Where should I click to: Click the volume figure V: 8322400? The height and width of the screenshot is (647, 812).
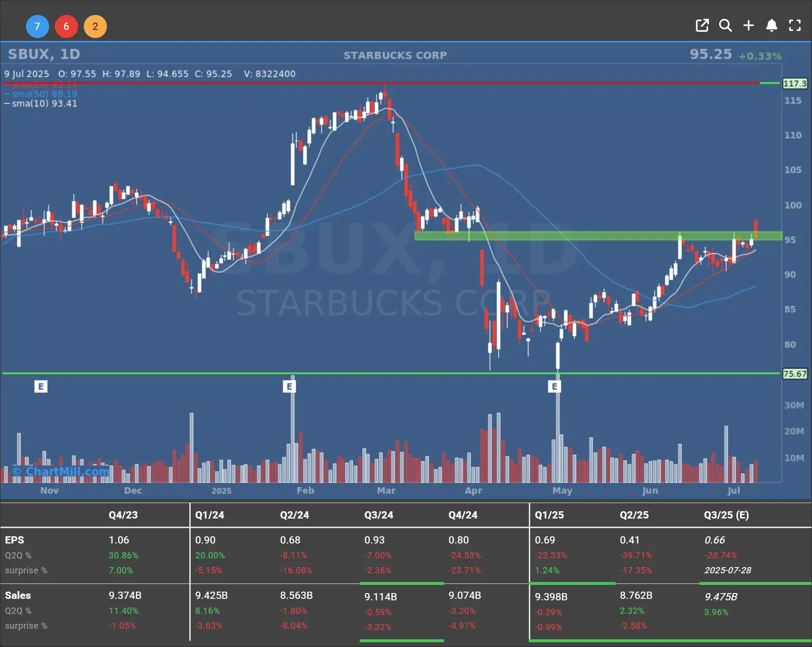pos(270,74)
